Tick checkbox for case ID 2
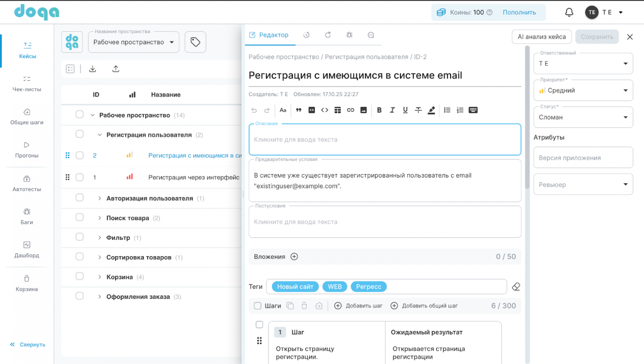The width and height of the screenshot is (644, 364). tap(80, 156)
